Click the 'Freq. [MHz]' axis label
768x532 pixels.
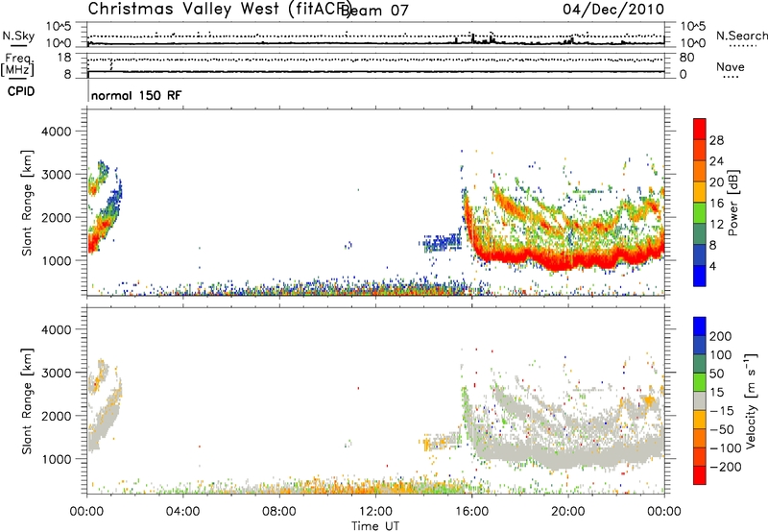pos(18,65)
